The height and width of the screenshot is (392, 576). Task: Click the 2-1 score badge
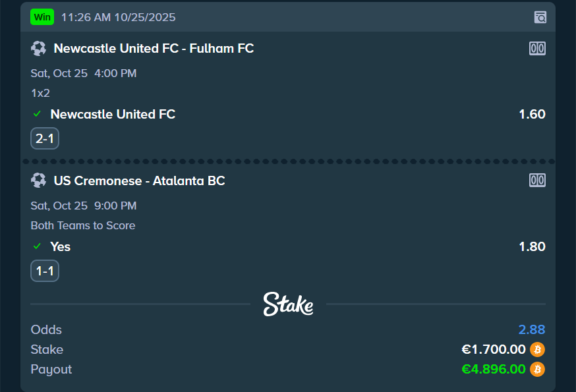tap(45, 138)
